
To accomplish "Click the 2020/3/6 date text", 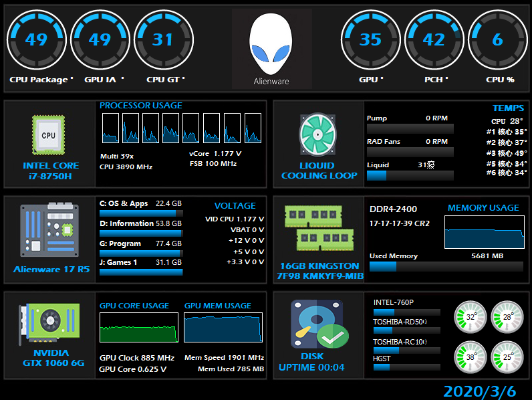I will point(479,391).
